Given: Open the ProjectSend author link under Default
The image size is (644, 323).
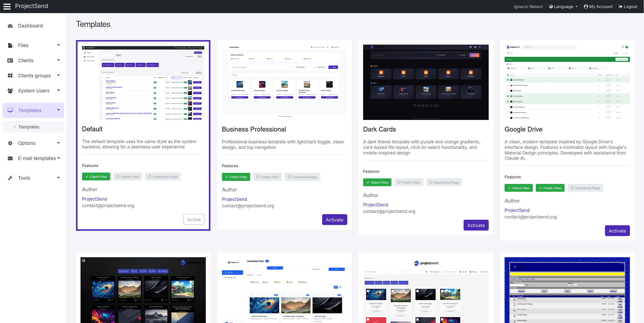Looking at the screenshot, I should click(x=94, y=199).
